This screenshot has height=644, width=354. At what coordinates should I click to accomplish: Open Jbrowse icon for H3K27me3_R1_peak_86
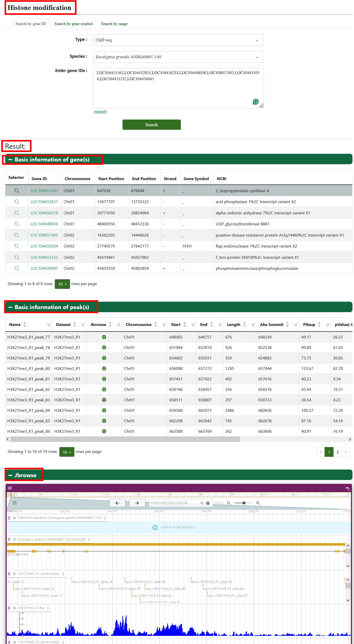(104, 431)
